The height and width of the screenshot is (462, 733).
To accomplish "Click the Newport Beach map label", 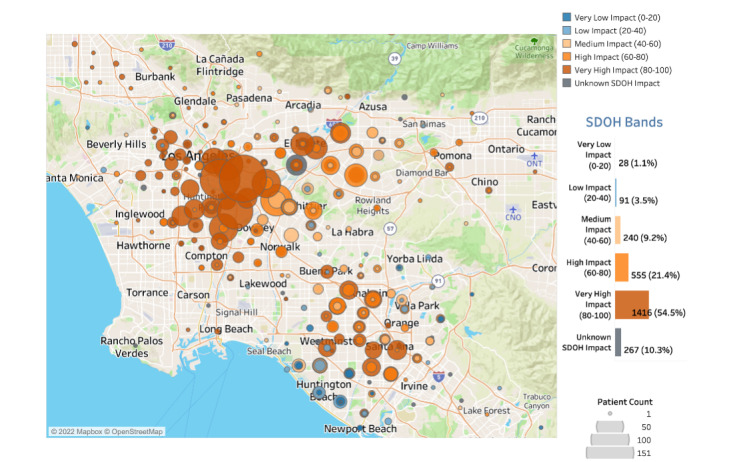I will pos(360,429).
